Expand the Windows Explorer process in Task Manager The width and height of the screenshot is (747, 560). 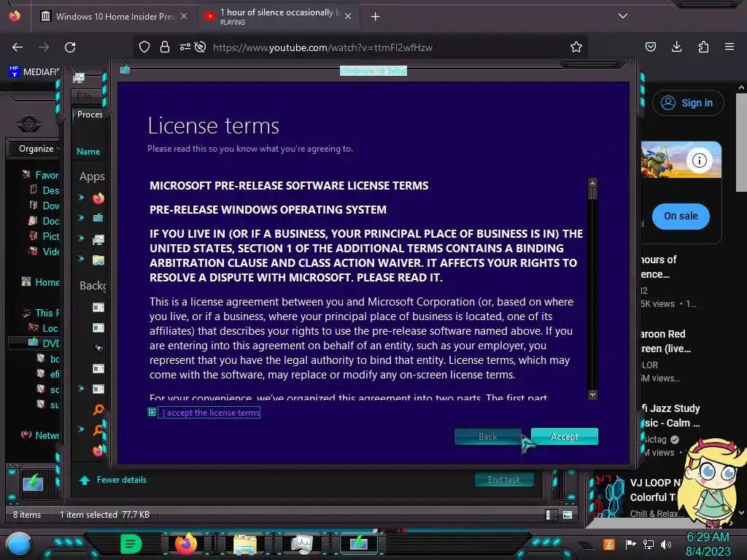[81, 259]
